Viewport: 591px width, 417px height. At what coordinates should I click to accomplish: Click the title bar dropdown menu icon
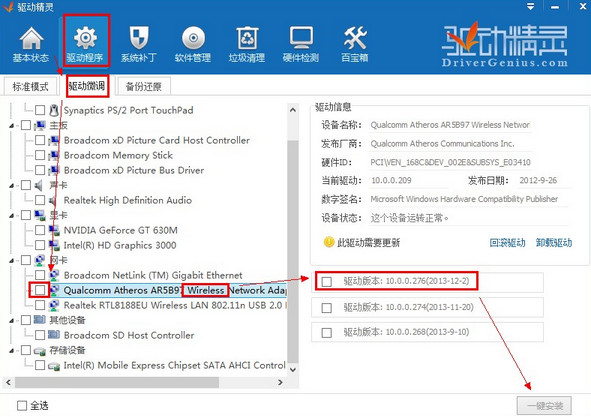tap(530, 7)
